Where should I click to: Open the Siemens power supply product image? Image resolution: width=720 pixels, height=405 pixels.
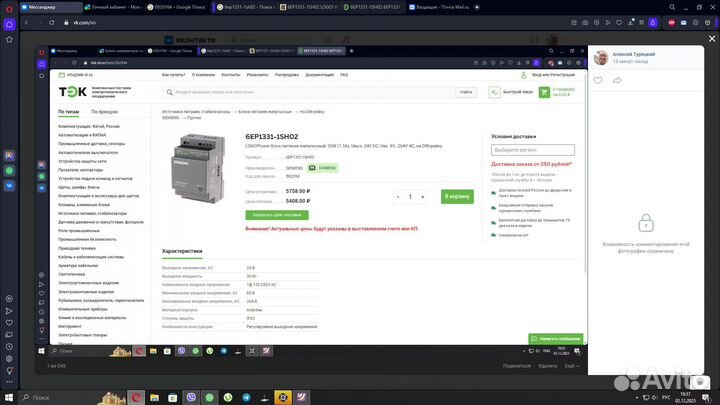(198, 168)
